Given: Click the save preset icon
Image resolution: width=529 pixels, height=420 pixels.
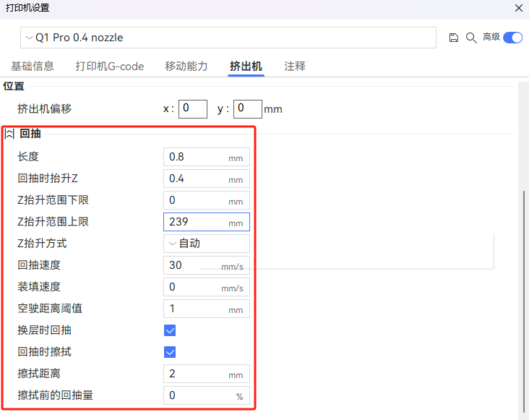Looking at the screenshot, I should (454, 38).
